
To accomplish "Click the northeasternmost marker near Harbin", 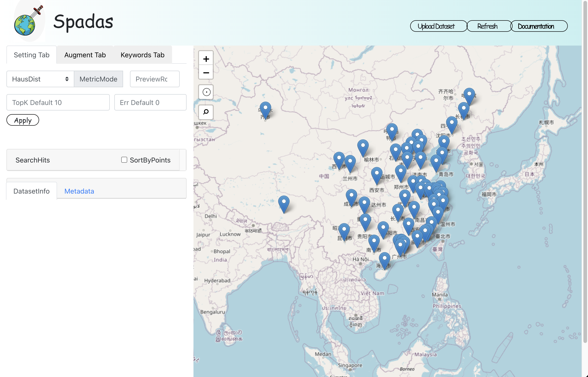I will (x=469, y=95).
